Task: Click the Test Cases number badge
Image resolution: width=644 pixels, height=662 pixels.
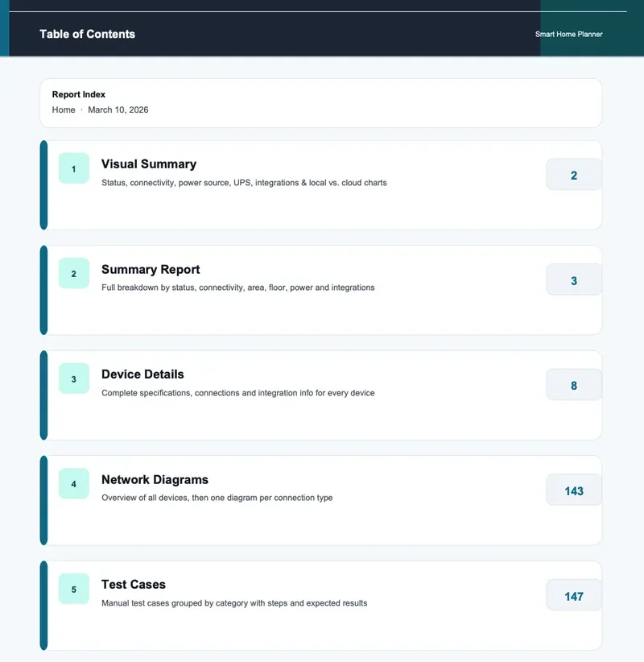Action: [73, 589]
